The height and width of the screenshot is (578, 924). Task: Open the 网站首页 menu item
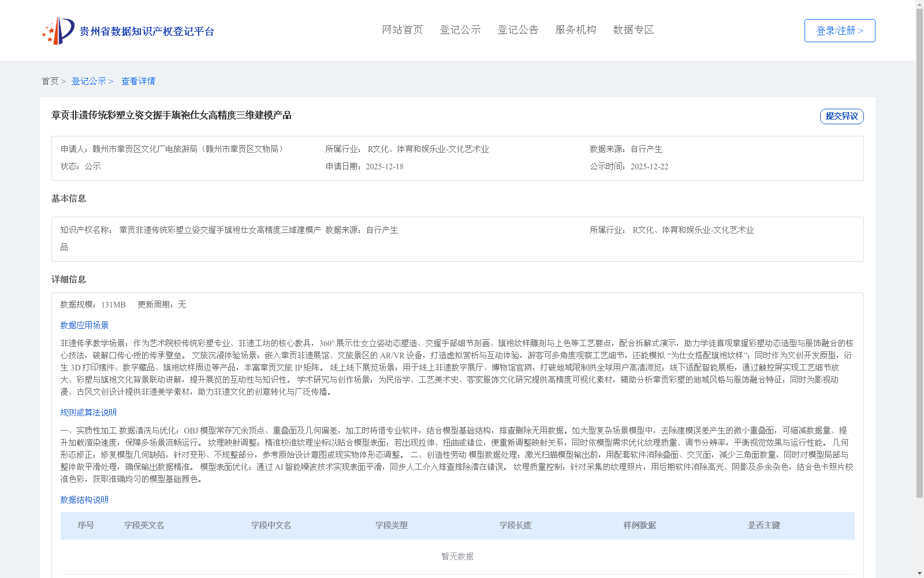pos(403,30)
